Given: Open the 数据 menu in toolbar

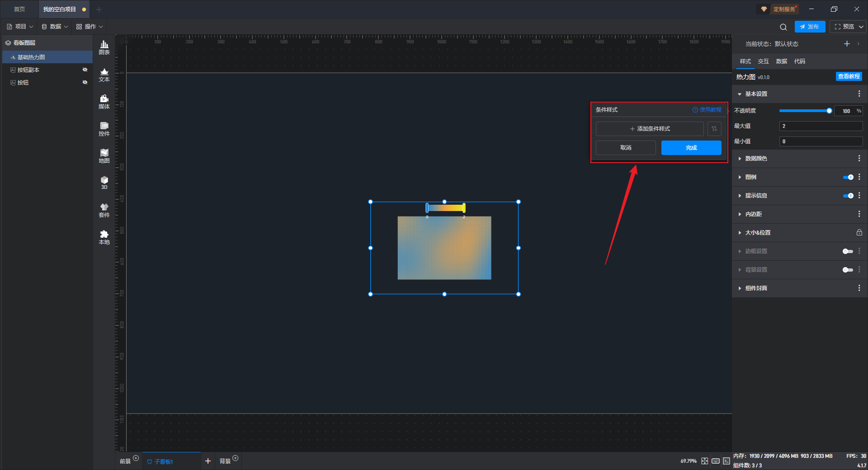Looking at the screenshot, I should coord(55,27).
